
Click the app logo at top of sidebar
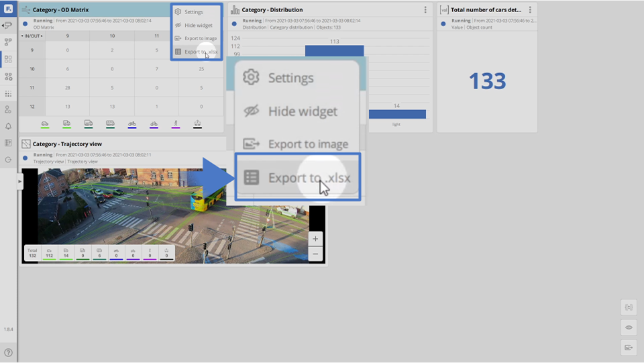click(8, 9)
